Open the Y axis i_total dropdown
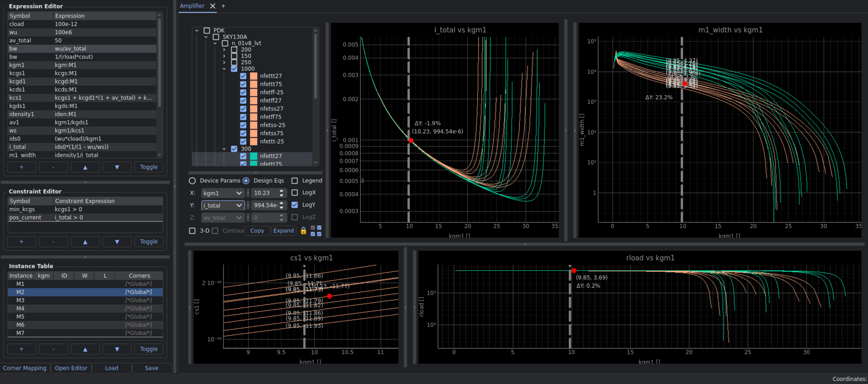This screenshot has height=384, width=868. (223, 206)
